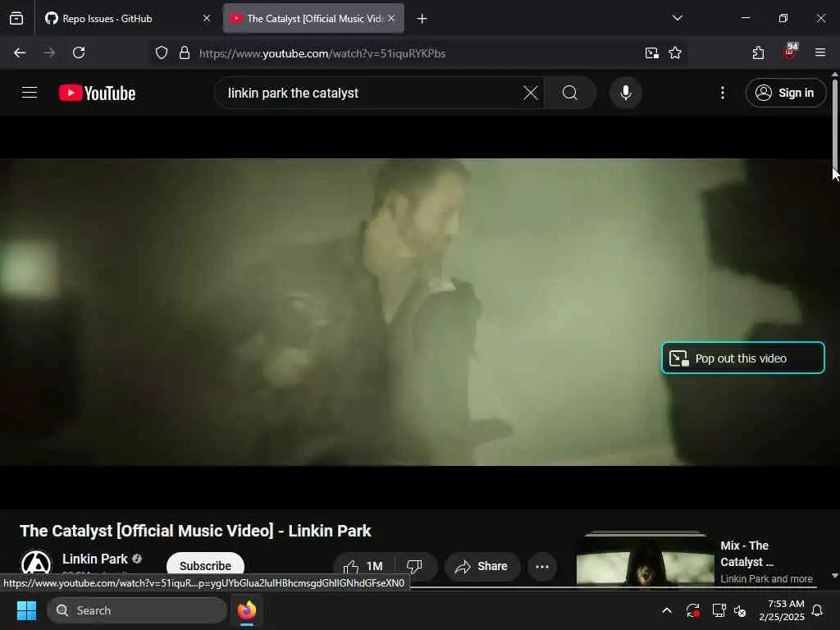Dislike this video

414,566
